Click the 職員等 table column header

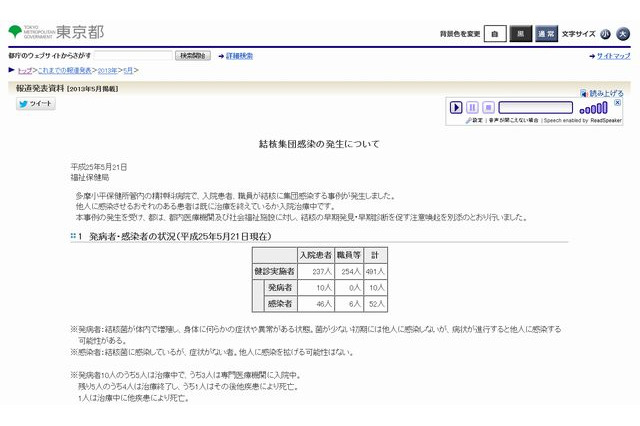coord(349,255)
